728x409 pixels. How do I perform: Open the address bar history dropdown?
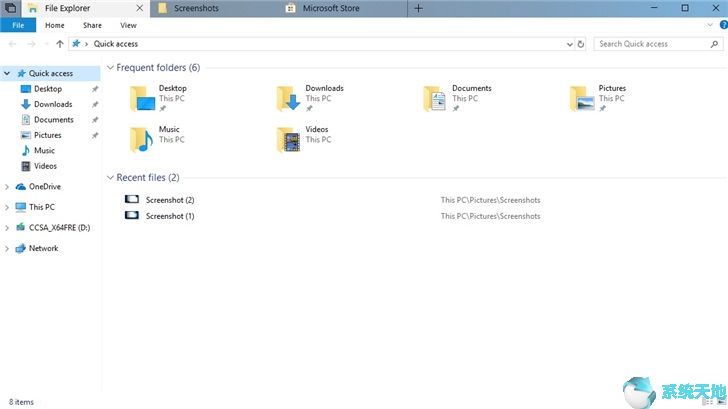coord(570,44)
